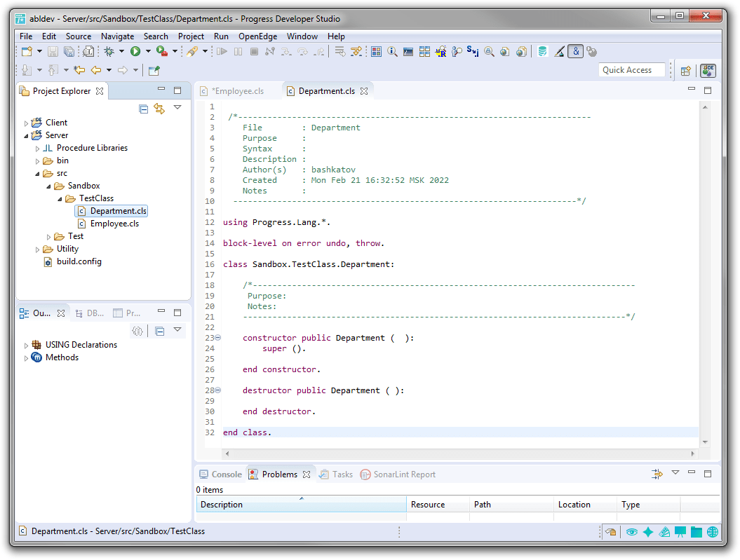Switch to the Console tab
The height and width of the screenshot is (560, 740).
point(220,474)
